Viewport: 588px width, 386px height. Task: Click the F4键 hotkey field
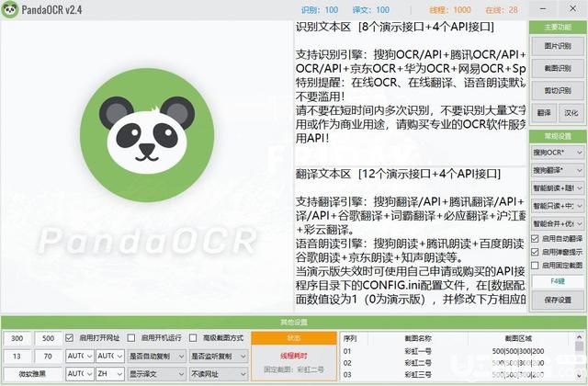tap(558, 282)
